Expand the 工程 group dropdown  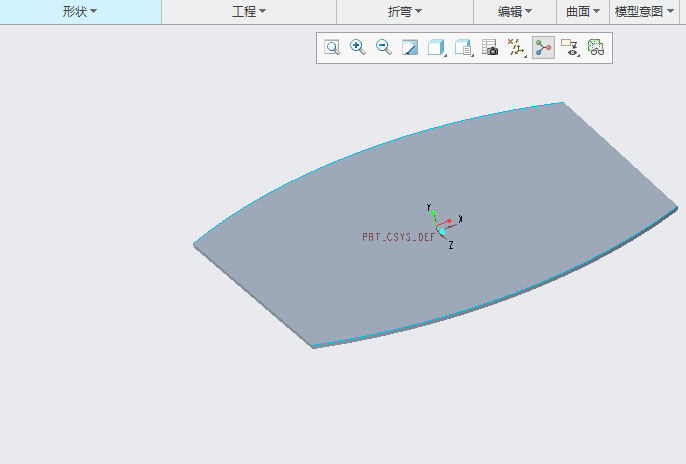click(249, 12)
